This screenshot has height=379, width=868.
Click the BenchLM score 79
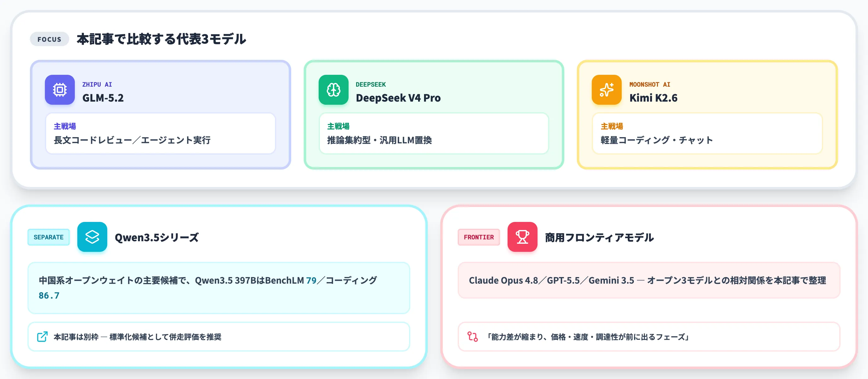point(311,280)
